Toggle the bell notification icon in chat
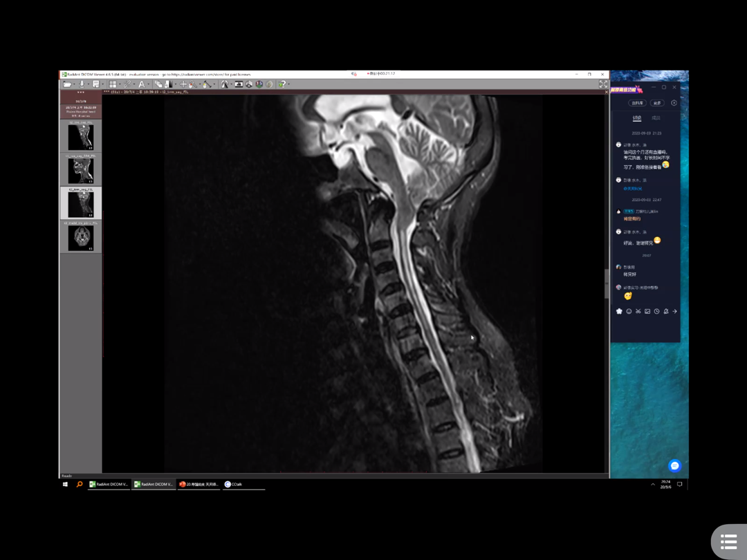Viewport: 747px width, 560px height. [666, 312]
